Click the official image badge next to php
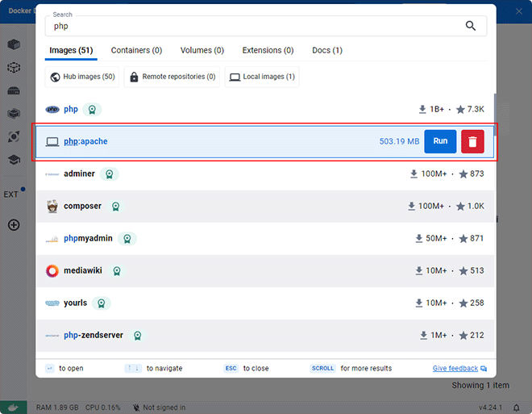Image resolution: width=532 pixels, height=414 pixels. (92, 110)
